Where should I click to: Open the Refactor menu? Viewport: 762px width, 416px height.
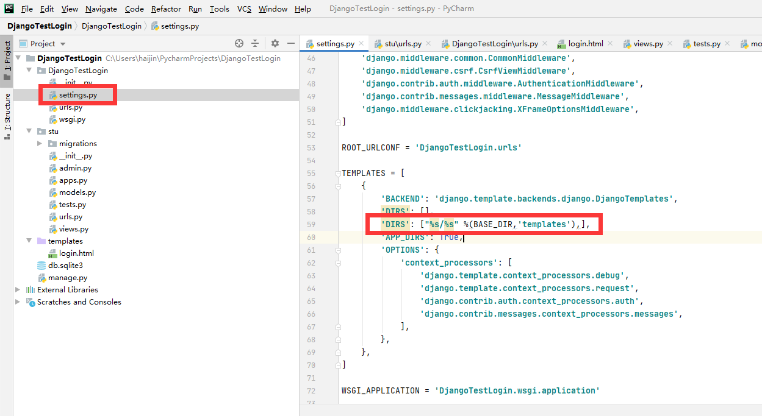166,9
